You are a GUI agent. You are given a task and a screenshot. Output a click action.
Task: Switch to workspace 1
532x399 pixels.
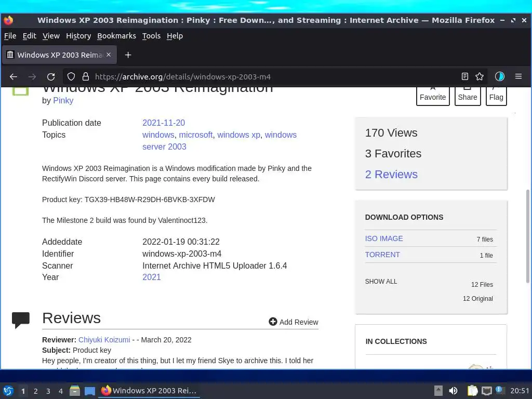23,391
